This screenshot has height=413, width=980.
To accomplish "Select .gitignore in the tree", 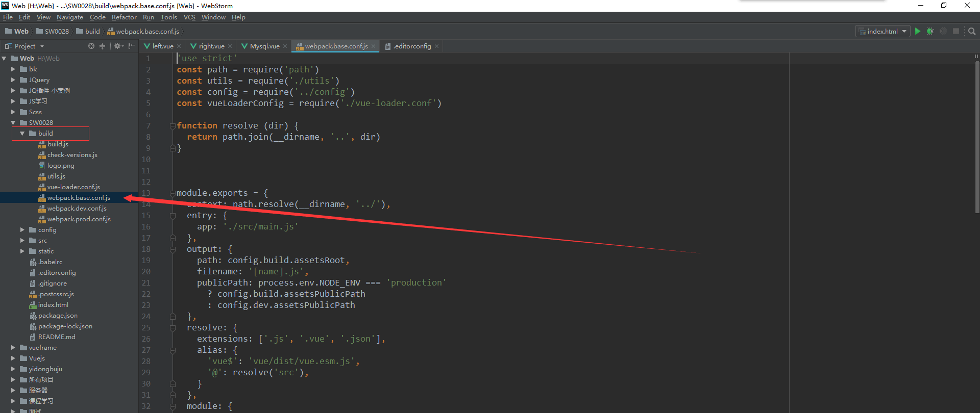I will click(53, 283).
